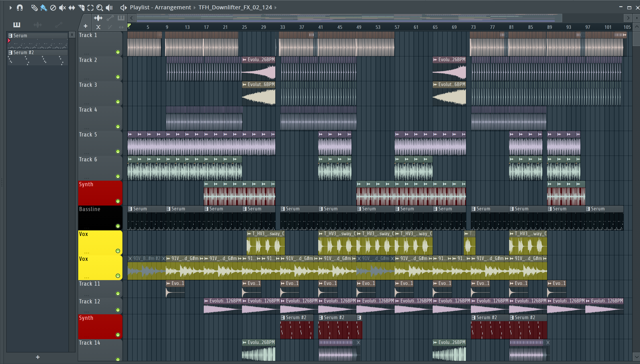Show automation clips in picker panel
This screenshot has width=640, height=364.
click(59, 24)
